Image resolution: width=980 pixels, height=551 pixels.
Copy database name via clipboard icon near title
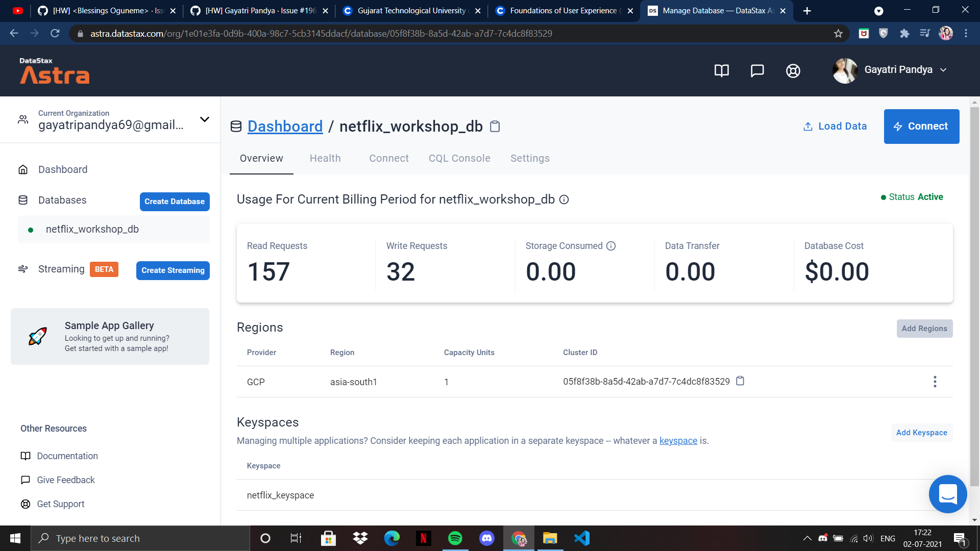495,126
